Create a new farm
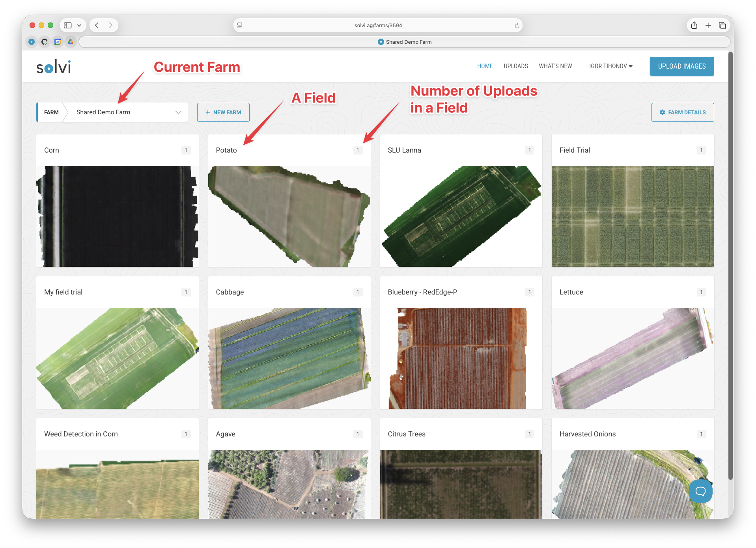This screenshot has width=756, height=548. pos(223,112)
